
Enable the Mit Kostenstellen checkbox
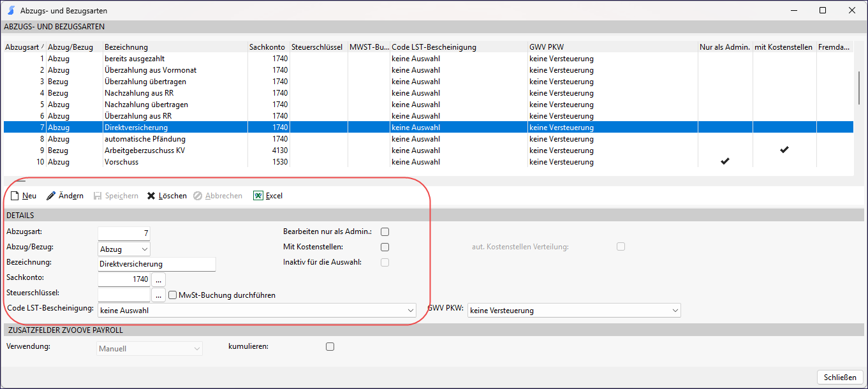pos(385,247)
